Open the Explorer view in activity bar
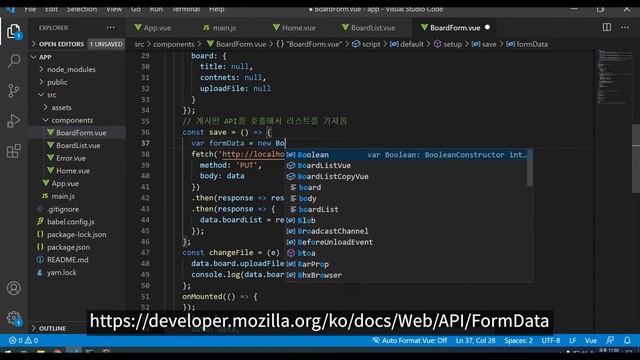 (x=13, y=31)
